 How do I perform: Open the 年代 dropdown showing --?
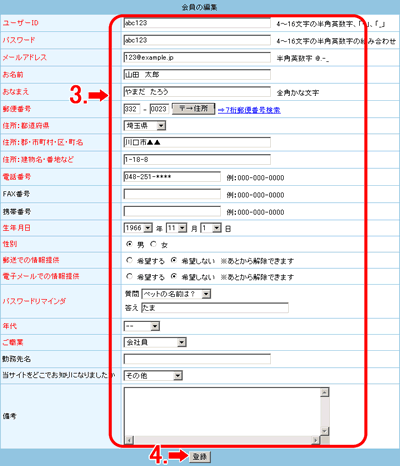pos(142,326)
